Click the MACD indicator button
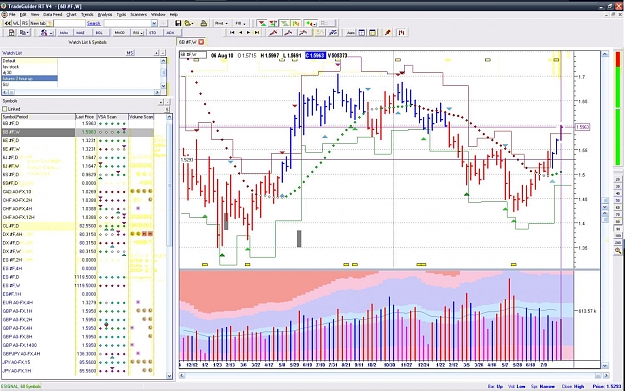Image resolution: width=625 pixels, height=391 pixels. click(120, 33)
